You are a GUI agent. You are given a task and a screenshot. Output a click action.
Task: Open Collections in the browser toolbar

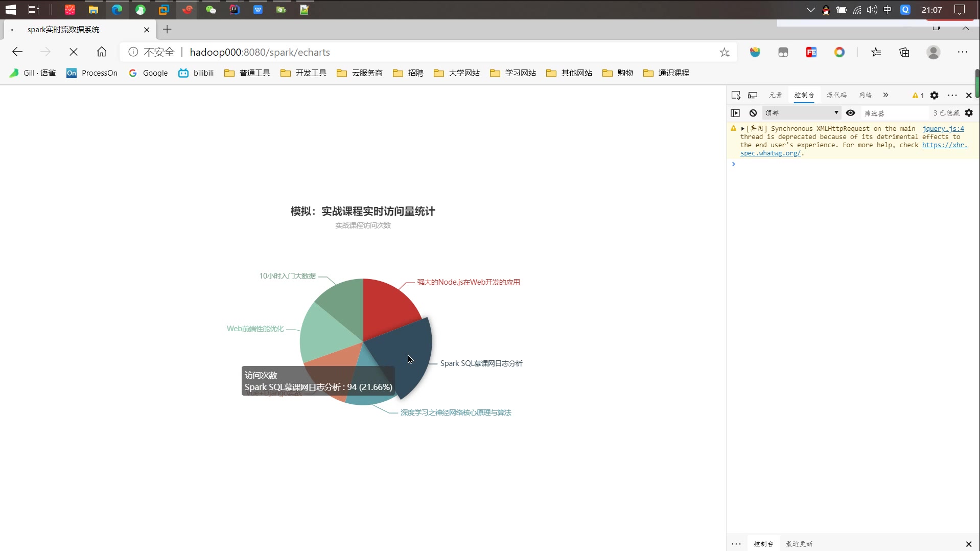click(904, 52)
